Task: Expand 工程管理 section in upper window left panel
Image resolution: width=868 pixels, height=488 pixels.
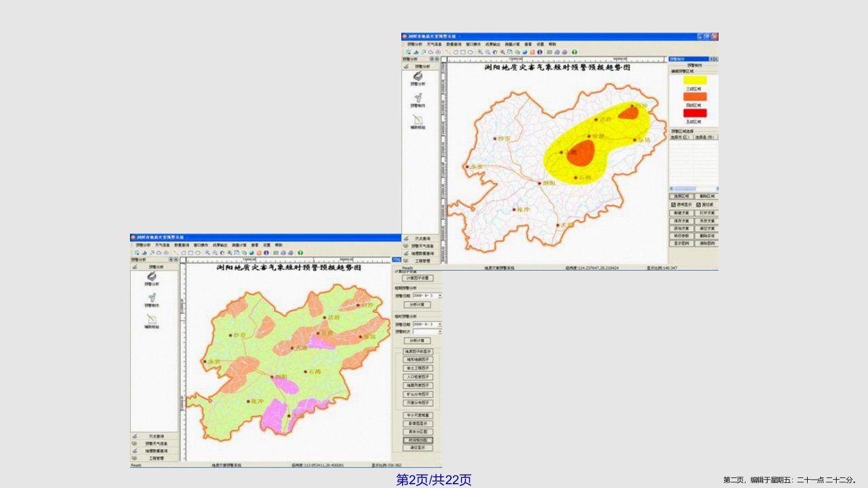Action: [x=422, y=261]
